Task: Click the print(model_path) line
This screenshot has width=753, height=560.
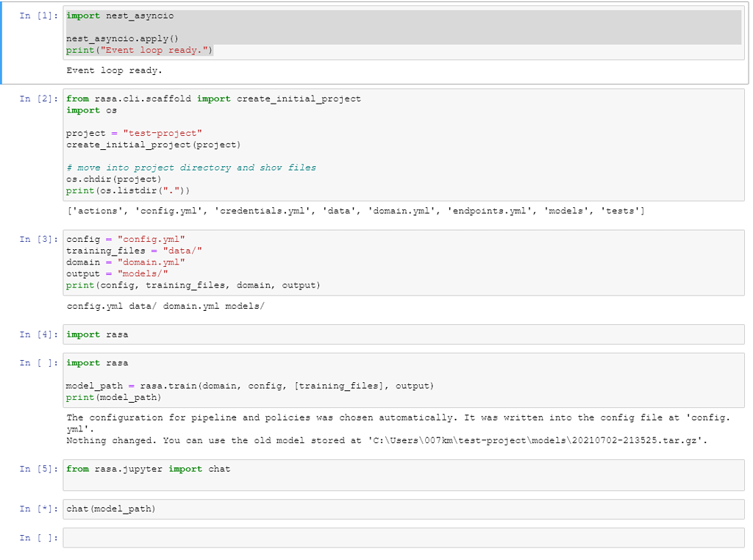Action: (x=114, y=398)
